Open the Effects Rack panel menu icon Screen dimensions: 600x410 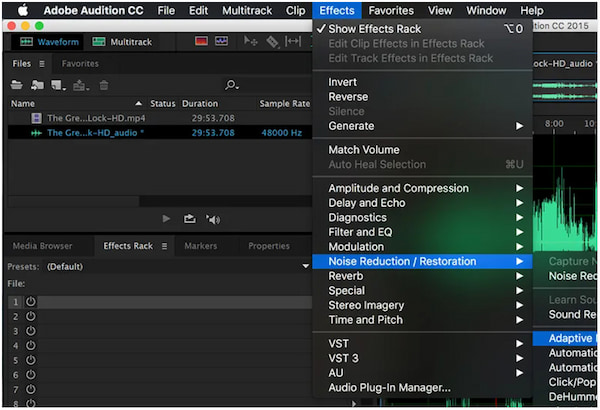coord(164,246)
